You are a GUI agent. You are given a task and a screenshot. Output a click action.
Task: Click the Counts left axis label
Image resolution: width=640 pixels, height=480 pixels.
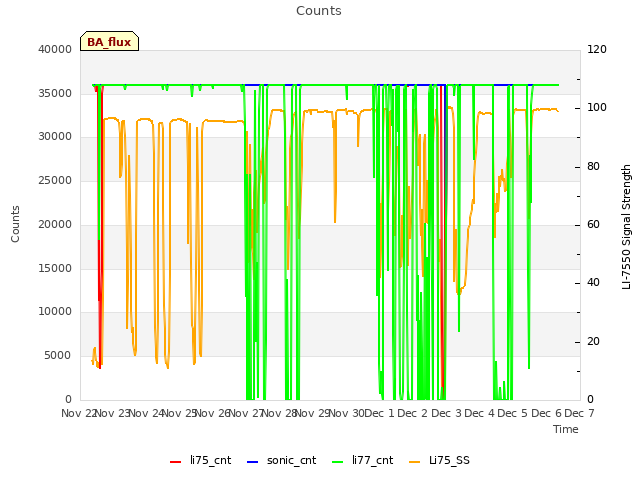click(15, 224)
